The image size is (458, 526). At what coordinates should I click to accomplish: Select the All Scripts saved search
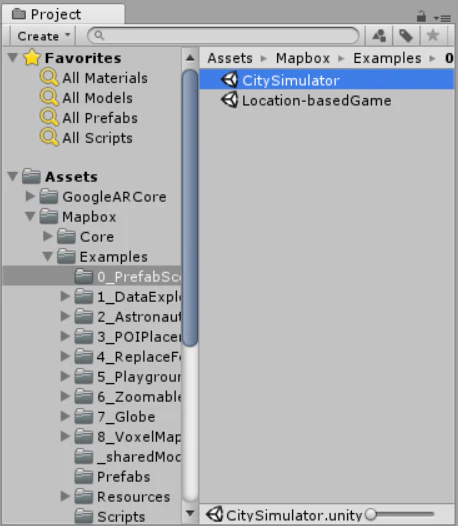[x=97, y=138]
